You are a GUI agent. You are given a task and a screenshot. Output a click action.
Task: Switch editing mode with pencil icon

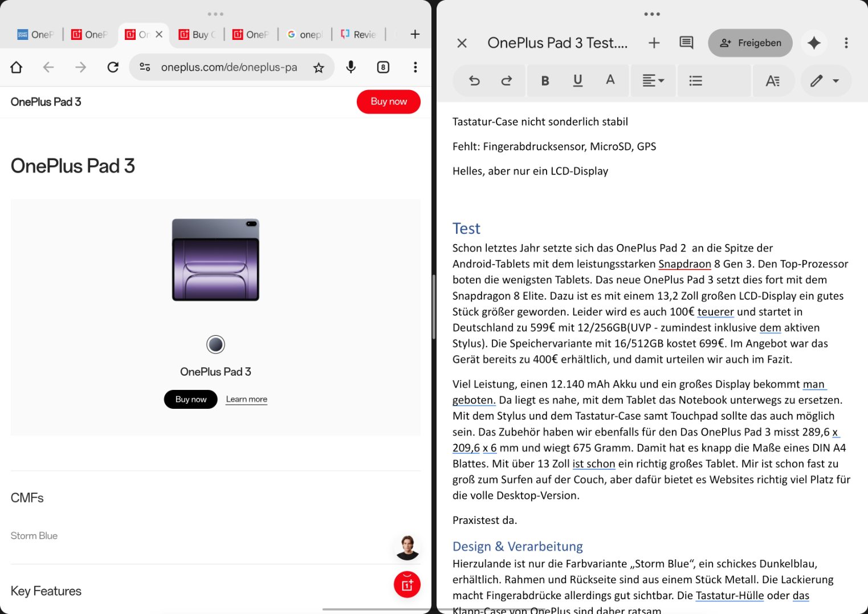817,80
